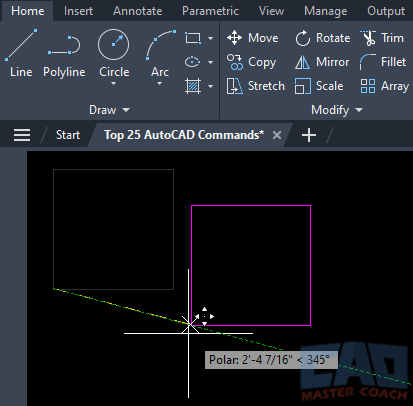The height and width of the screenshot is (406, 413).
Task: Open the Start file tab
Action: click(68, 135)
